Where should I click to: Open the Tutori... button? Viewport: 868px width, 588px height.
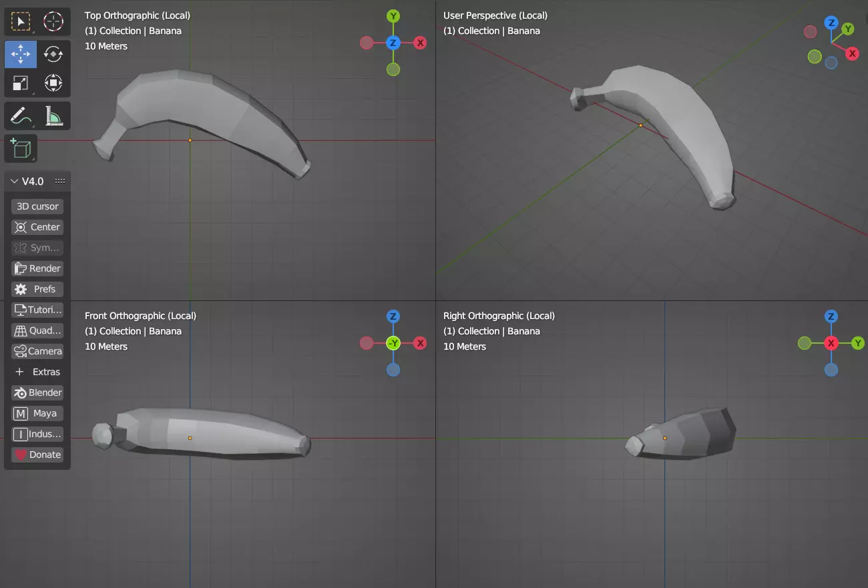coord(37,310)
